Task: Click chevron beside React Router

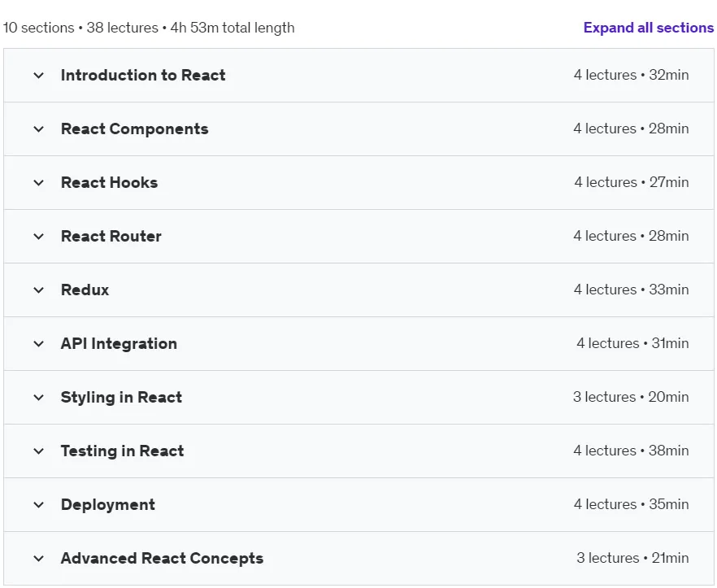Action: point(39,237)
